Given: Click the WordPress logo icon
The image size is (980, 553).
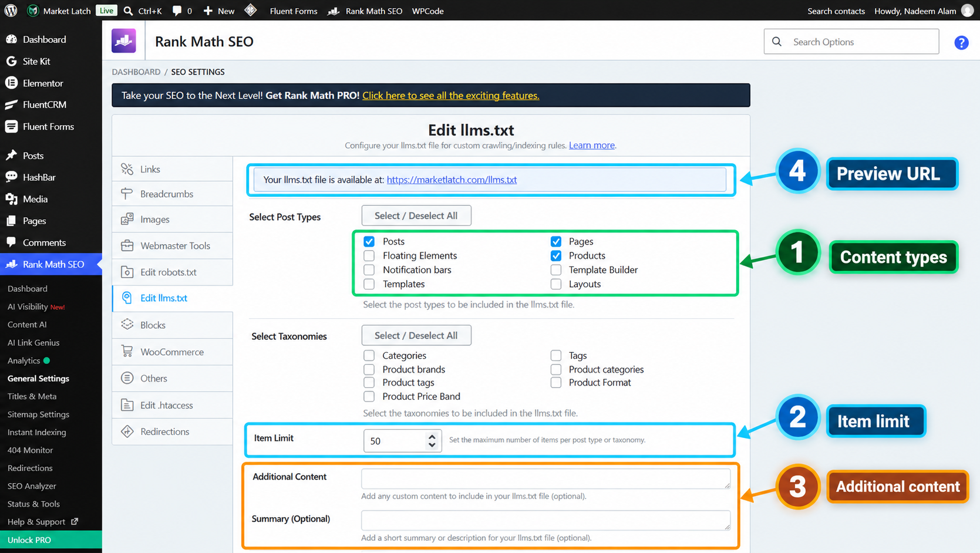Looking at the screenshot, I should pyautogui.click(x=11, y=11).
